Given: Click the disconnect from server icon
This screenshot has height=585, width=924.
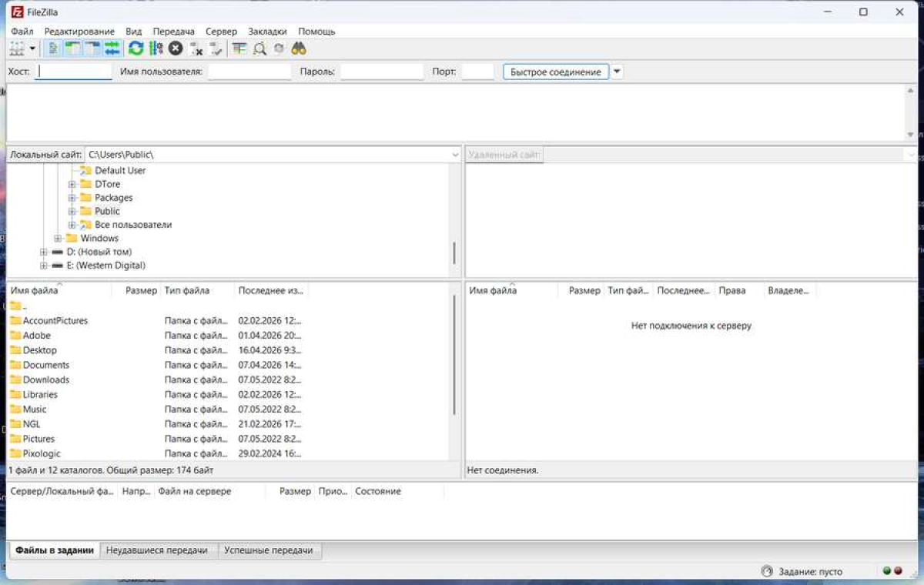Looking at the screenshot, I should tap(196, 48).
